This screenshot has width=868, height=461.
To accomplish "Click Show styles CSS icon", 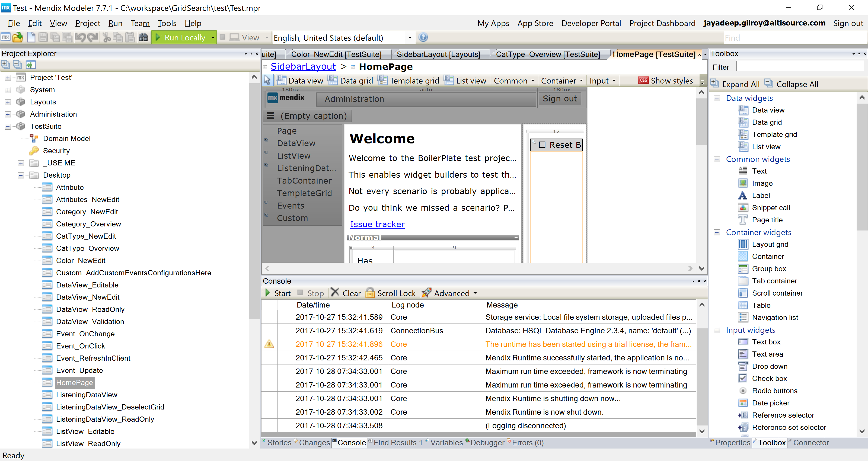I will tap(643, 81).
